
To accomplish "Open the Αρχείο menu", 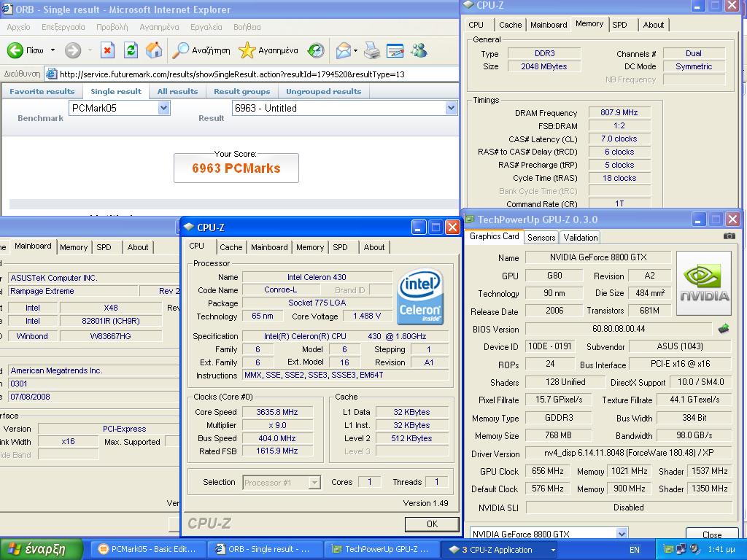I will 18,27.
